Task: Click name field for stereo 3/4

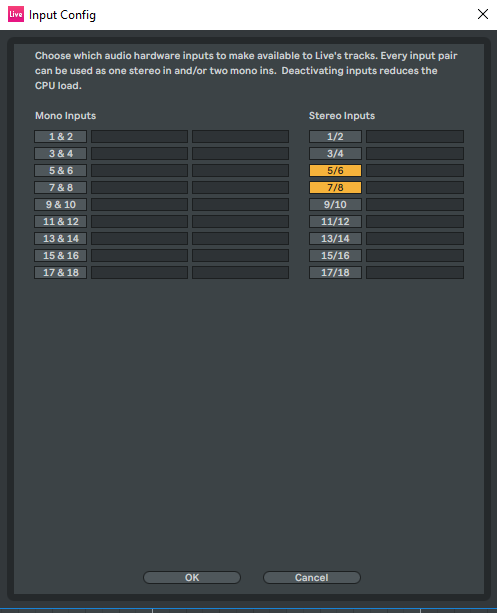Action: 415,153
